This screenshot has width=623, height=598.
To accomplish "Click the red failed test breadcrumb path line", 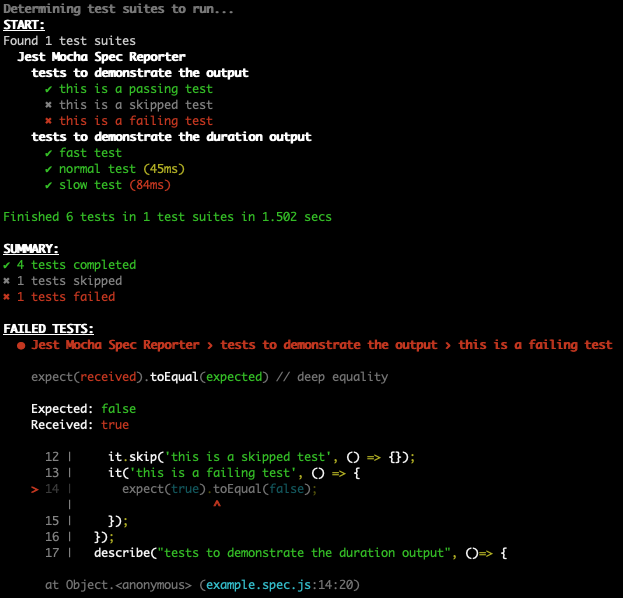I will tap(322, 345).
